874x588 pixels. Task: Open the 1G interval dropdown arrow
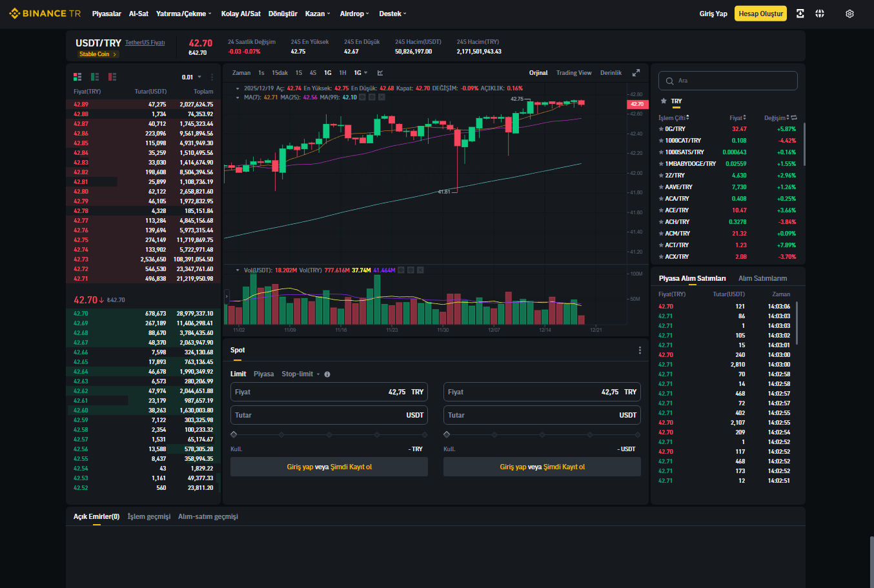click(x=366, y=73)
